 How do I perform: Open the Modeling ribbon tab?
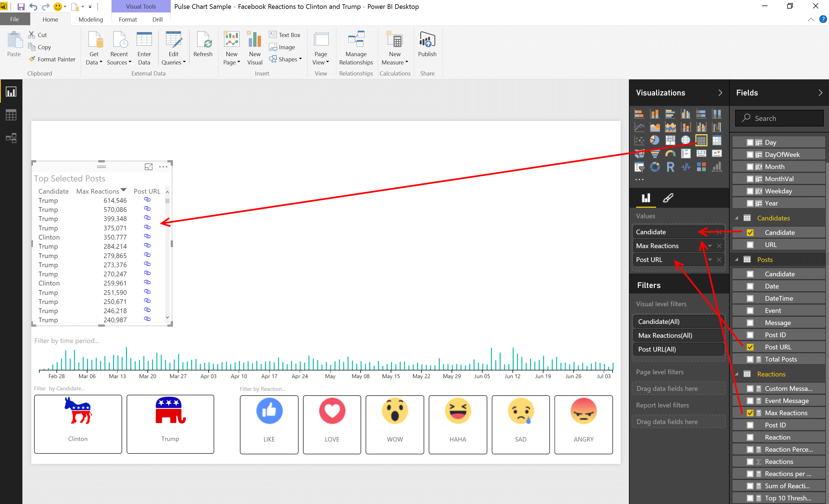click(x=90, y=20)
